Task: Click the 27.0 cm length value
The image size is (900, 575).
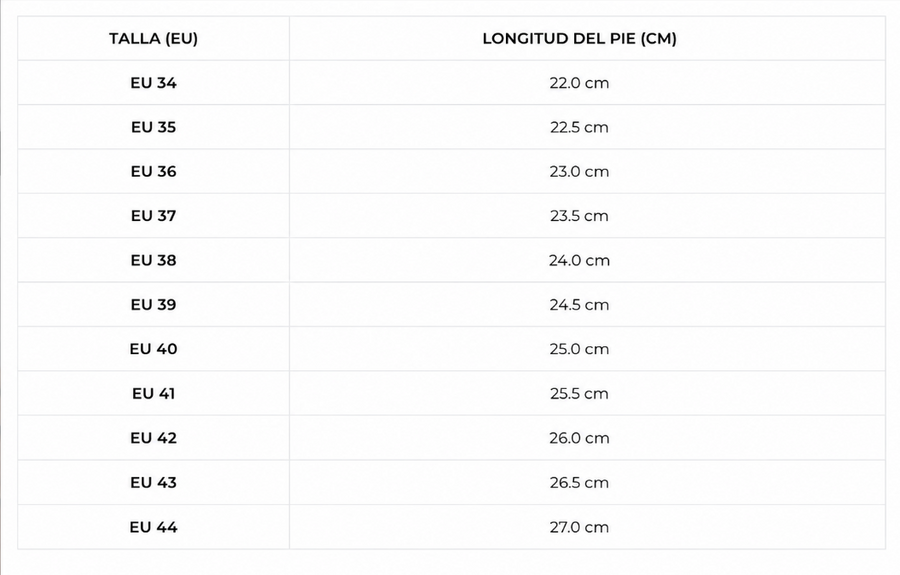Action: click(579, 527)
